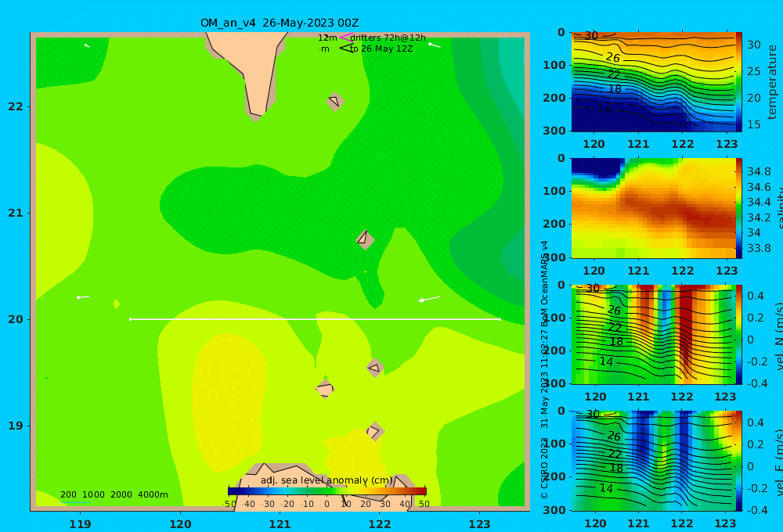The image size is (783, 532).
Task: Click latitude label '20' on main map
Action: pyautogui.click(x=16, y=319)
